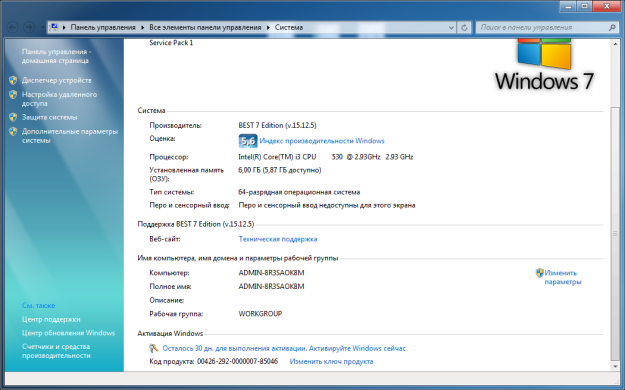Select 'Система' breadcrumb segment
Screen dimensions: 625x390
[289, 28]
